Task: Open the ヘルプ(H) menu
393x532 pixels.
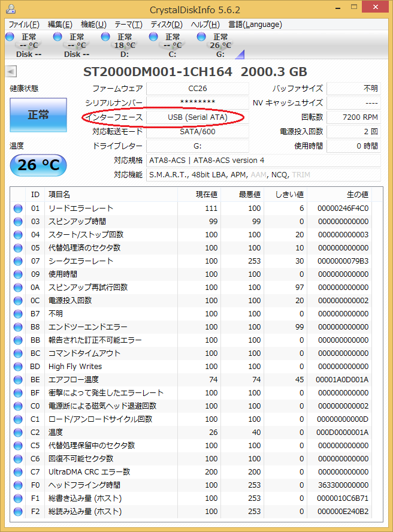Action: tap(205, 25)
